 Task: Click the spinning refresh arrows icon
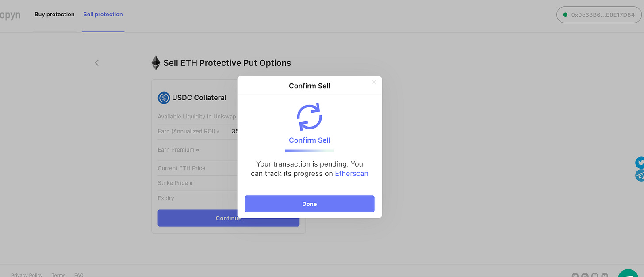click(309, 117)
